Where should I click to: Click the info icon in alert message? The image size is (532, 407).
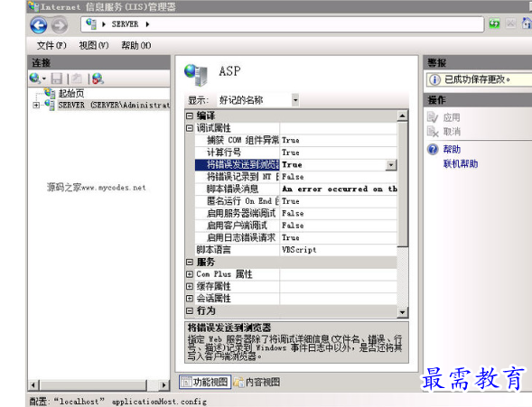[x=434, y=79]
